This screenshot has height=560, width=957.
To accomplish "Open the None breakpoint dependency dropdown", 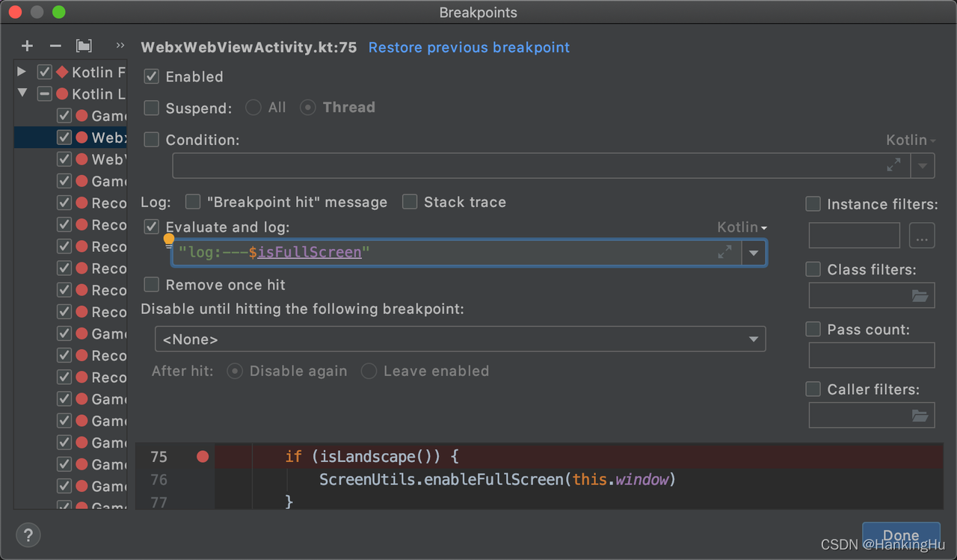I will (x=460, y=339).
